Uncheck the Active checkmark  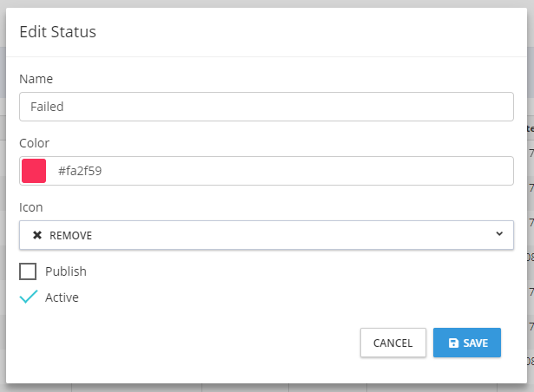click(29, 297)
